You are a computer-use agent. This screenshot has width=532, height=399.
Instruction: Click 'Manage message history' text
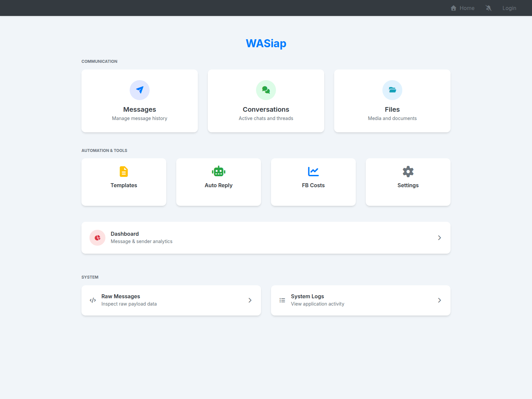pos(140,118)
